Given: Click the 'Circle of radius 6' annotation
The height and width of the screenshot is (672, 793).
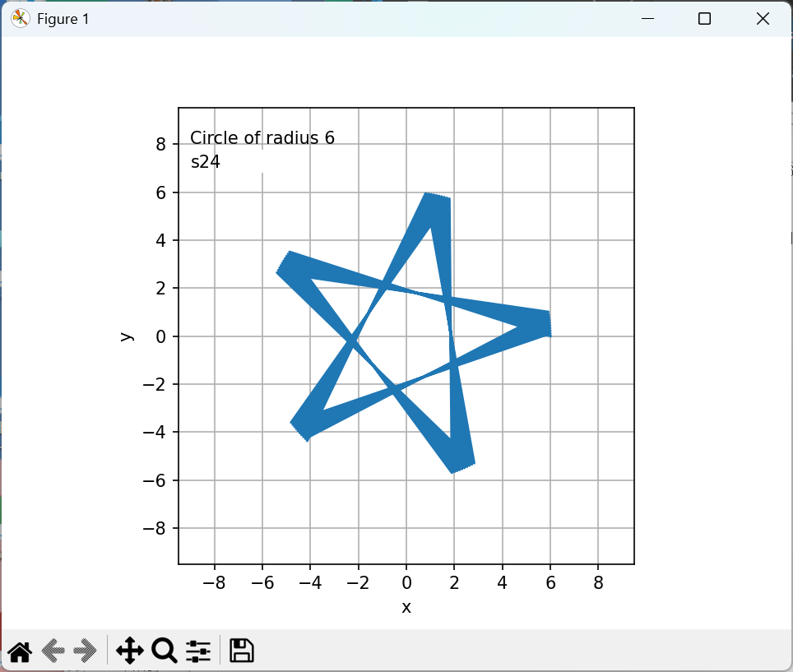Looking at the screenshot, I should tap(262, 137).
